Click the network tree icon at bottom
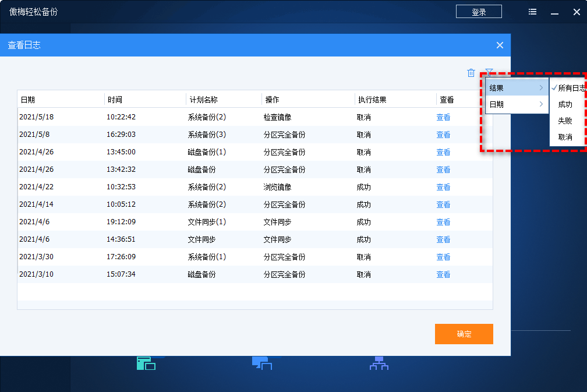The image size is (587, 392). (379, 364)
